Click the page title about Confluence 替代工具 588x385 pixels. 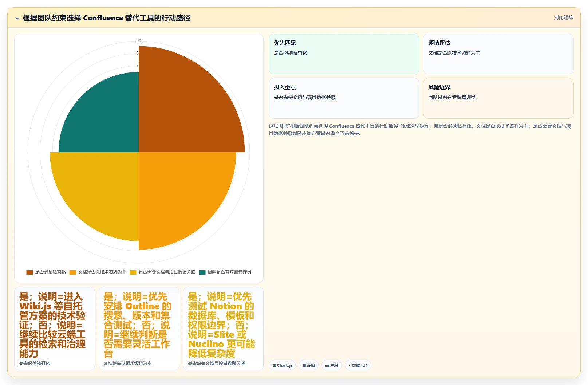point(106,18)
